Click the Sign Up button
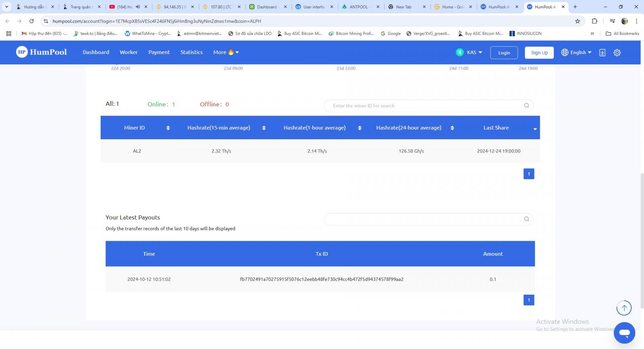This screenshot has height=349, width=644. pos(539,53)
